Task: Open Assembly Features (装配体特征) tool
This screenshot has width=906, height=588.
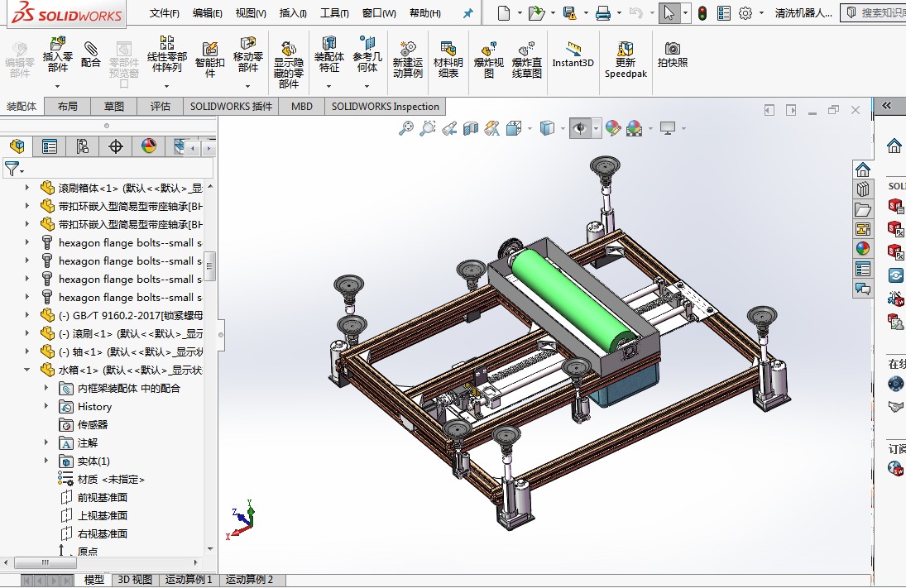Action: tap(328, 54)
